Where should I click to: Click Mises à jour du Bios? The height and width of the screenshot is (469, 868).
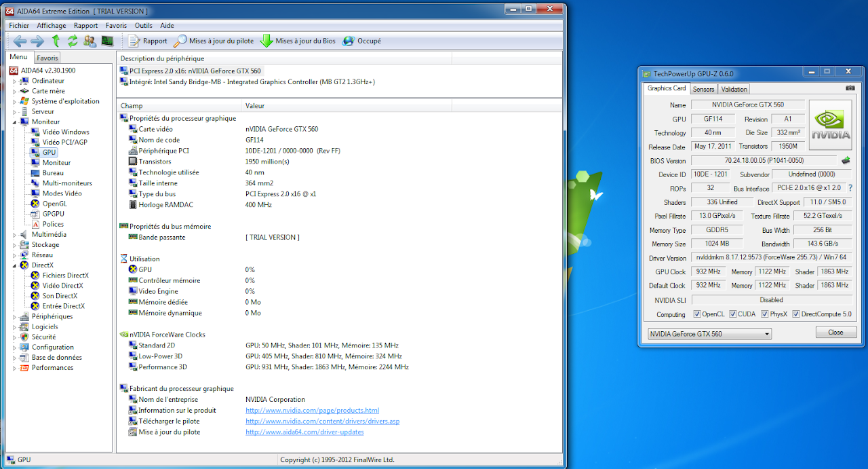coord(298,41)
